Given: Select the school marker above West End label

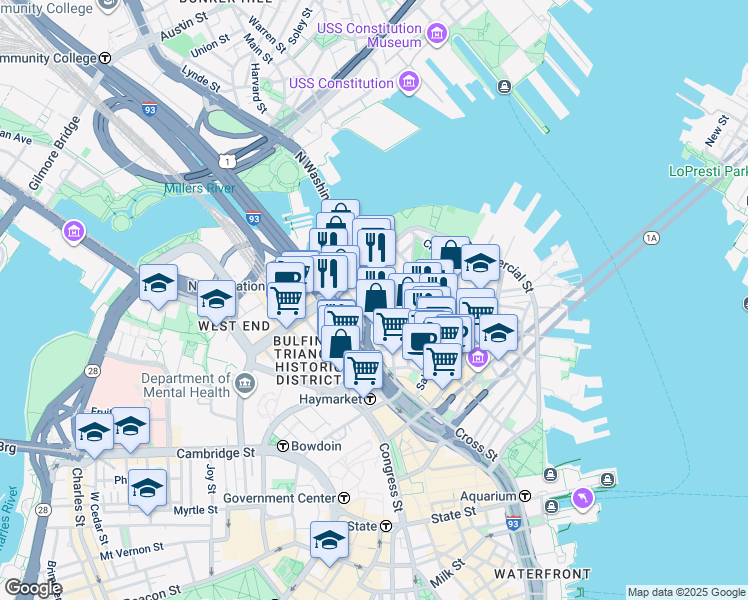Looking at the screenshot, I should point(216,298).
